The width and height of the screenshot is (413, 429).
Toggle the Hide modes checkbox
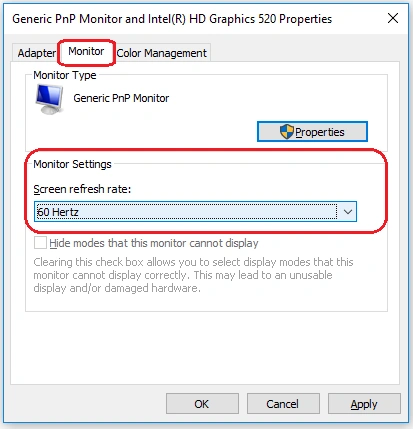pyautogui.click(x=40, y=243)
